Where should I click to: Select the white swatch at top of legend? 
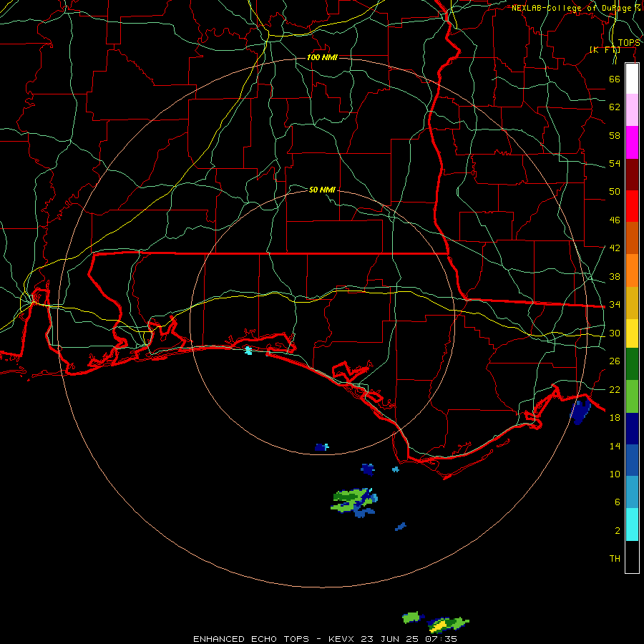(x=632, y=79)
